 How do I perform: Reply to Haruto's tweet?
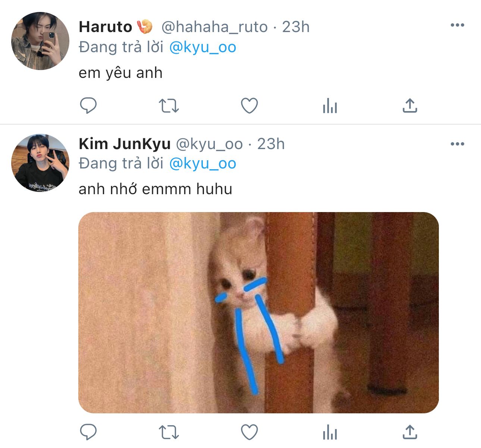88,105
